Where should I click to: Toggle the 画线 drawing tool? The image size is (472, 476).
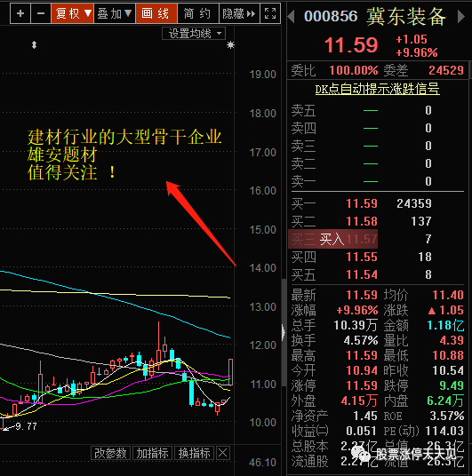pos(156,13)
